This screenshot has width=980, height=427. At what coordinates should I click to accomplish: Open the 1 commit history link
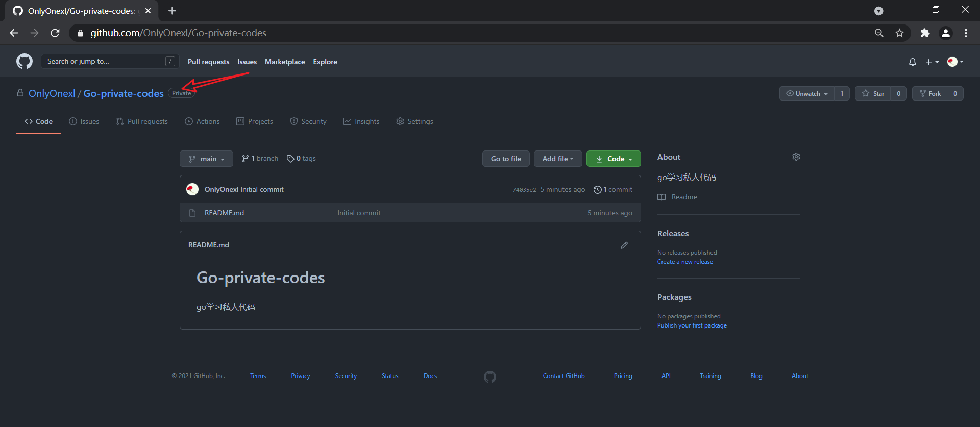tap(612, 189)
